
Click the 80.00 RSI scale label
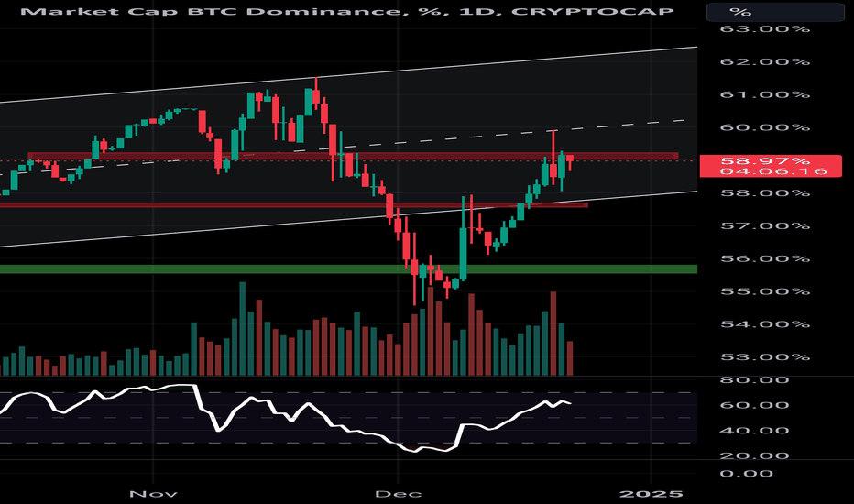pyautogui.click(x=754, y=379)
